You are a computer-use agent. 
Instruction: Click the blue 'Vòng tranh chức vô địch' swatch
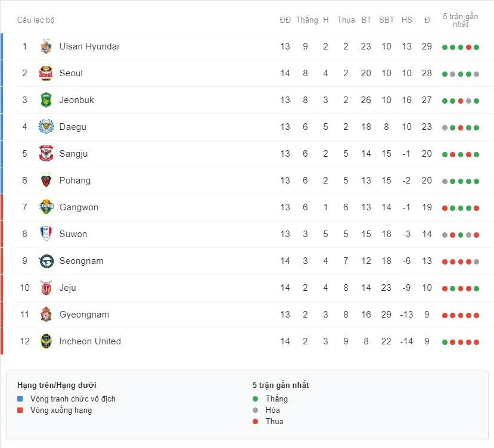tap(20, 399)
